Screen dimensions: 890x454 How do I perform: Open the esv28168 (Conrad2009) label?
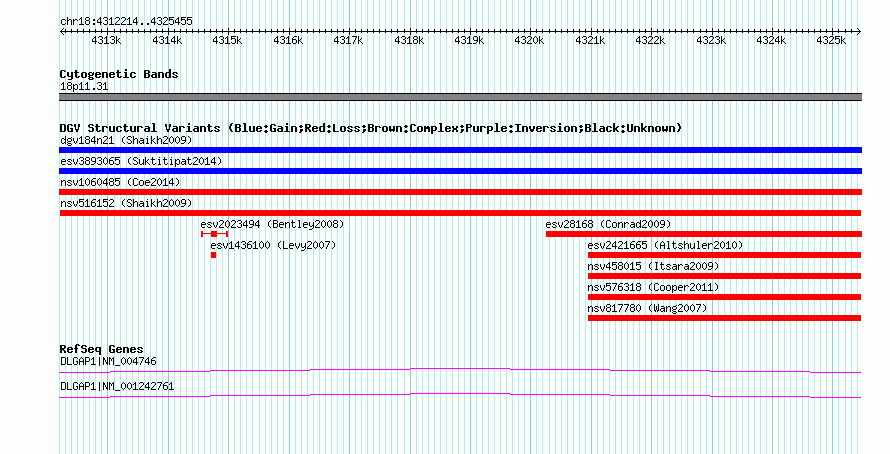[608, 224]
